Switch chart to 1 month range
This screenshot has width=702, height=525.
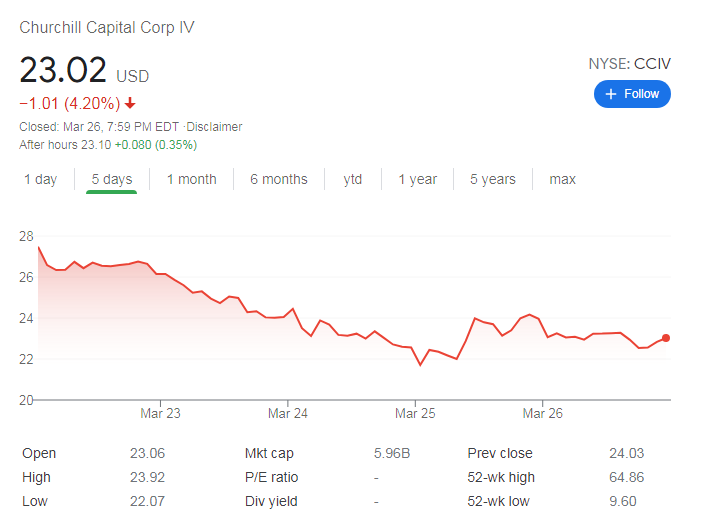coord(192,179)
